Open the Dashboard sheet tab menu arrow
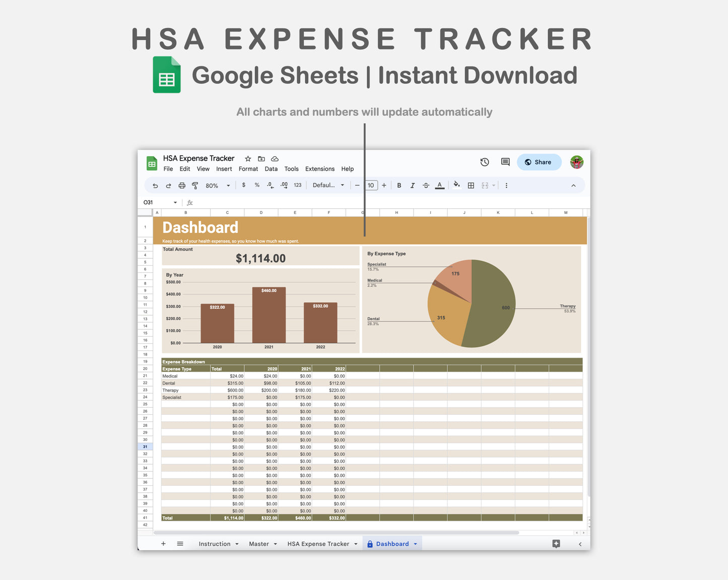The height and width of the screenshot is (580, 728). tap(415, 544)
